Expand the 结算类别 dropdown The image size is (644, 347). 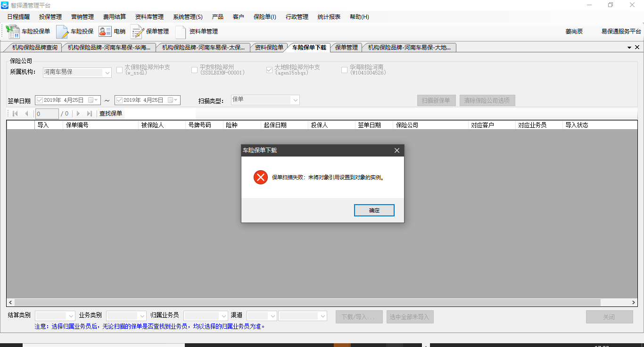71,316
